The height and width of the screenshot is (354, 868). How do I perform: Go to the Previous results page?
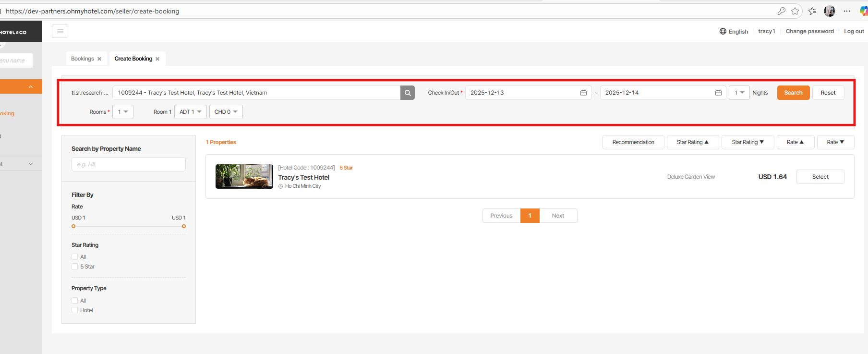pos(502,216)
